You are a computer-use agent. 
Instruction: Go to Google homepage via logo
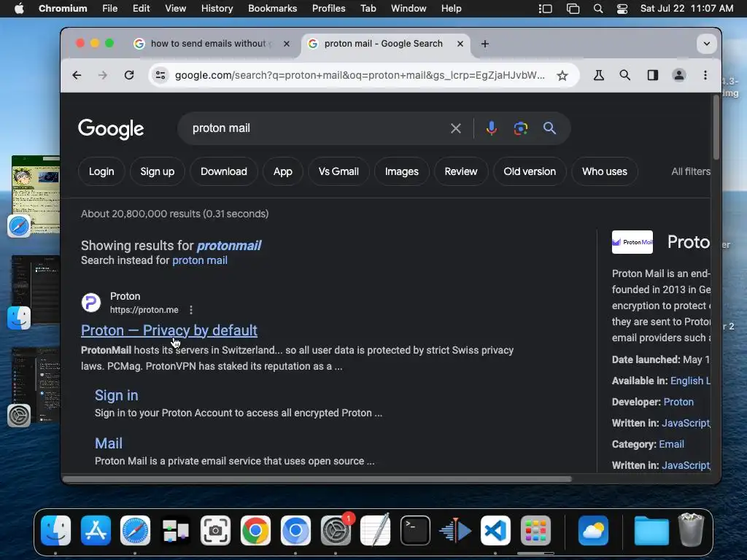111,129
